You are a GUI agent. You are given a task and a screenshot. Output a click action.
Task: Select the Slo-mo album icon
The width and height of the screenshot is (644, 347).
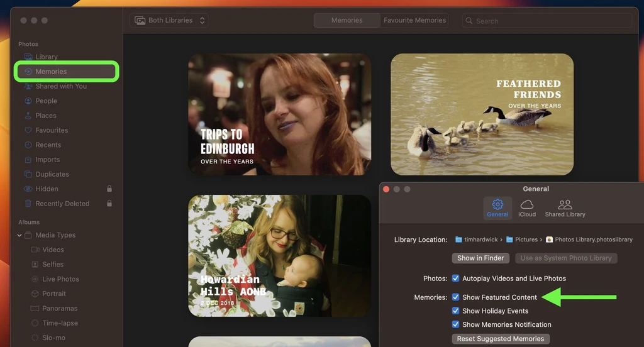coord(35,338)
